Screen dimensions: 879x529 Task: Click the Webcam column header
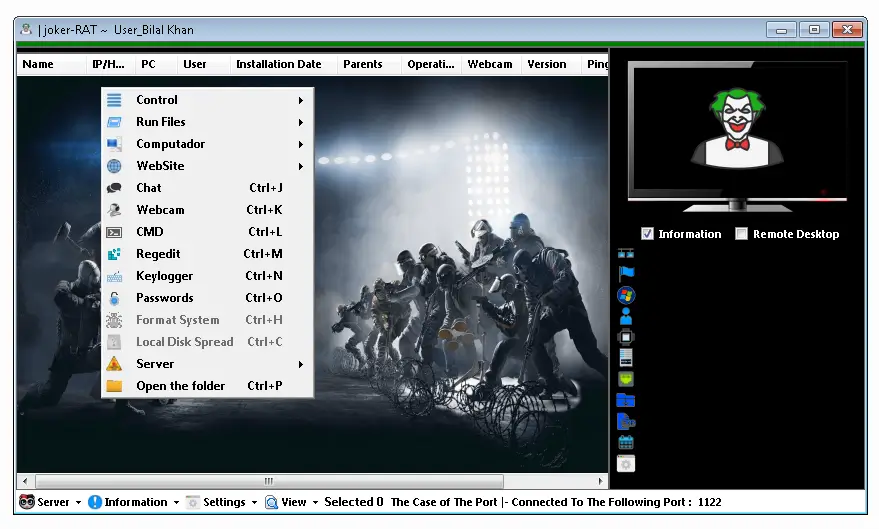coord(490,64)
